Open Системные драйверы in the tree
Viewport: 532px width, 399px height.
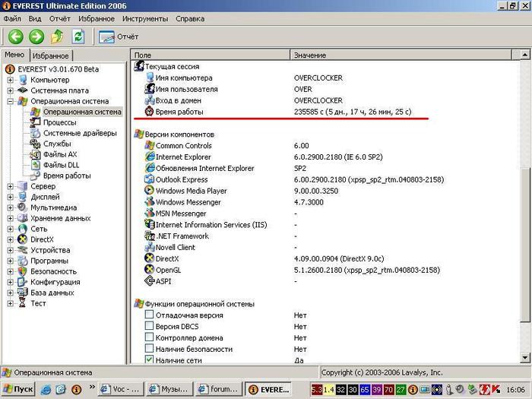80,133
